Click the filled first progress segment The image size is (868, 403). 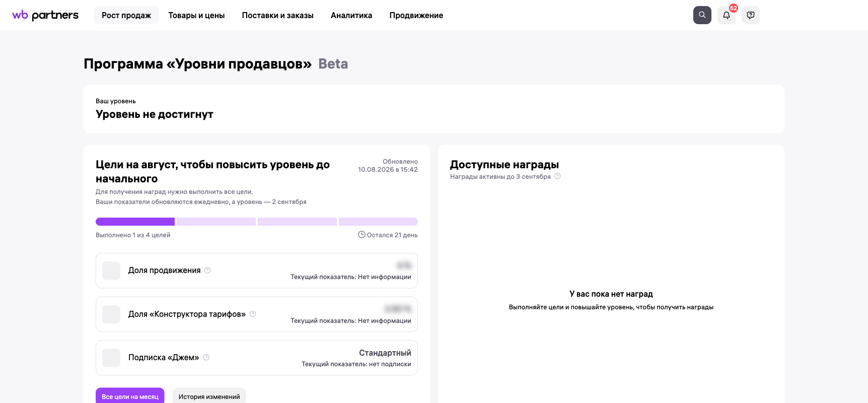pyautogui.click(x=135, y=222)
